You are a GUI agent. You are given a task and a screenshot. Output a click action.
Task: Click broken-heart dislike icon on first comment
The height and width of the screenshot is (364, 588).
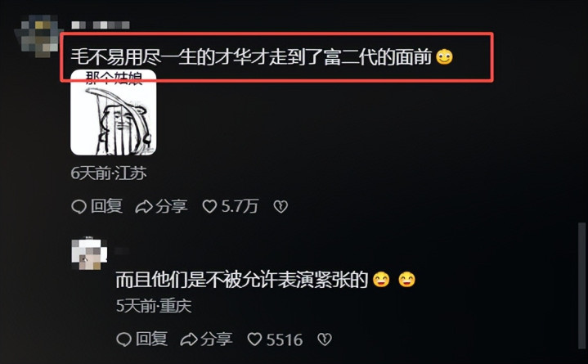click(x=281, y=206)
